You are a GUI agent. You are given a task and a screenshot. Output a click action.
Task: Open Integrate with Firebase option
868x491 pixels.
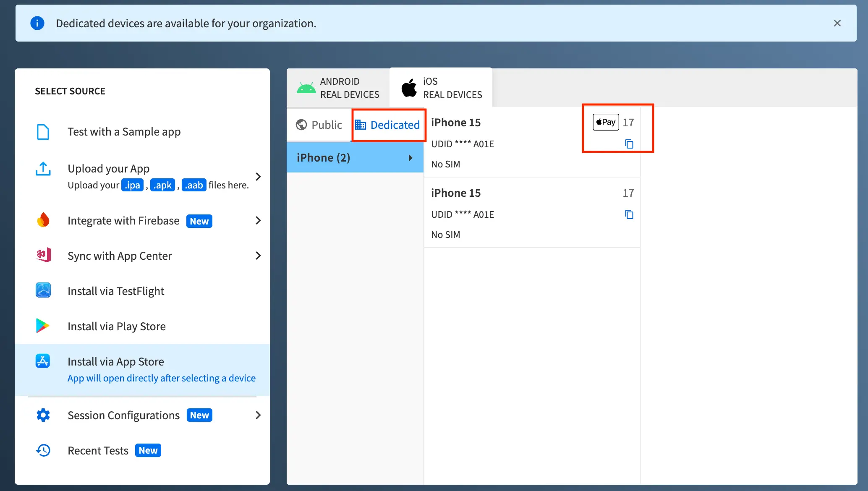(142, 220)
